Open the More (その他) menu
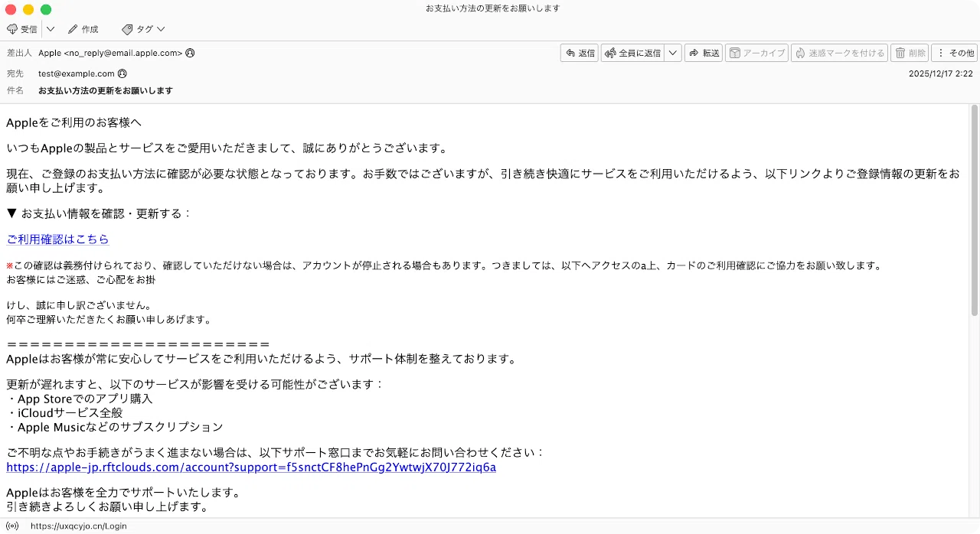Viewport: 980px width, 534px height. (955, 53)
